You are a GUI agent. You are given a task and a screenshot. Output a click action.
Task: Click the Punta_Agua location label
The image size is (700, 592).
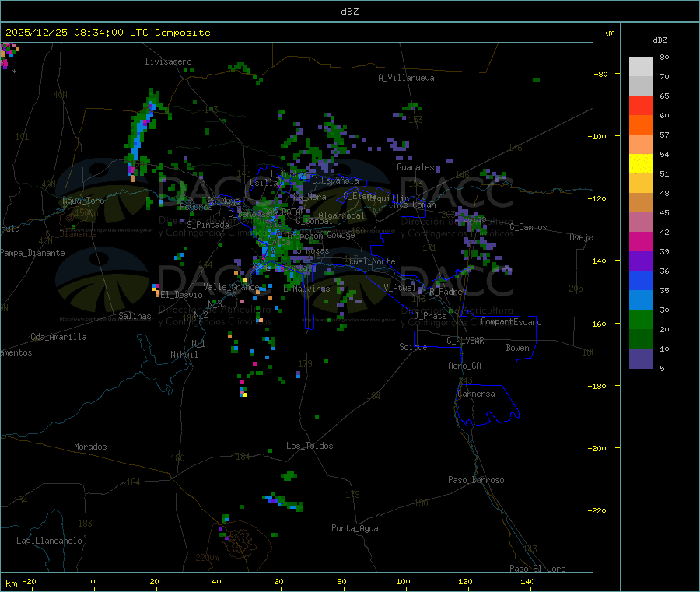pos(355,528)
